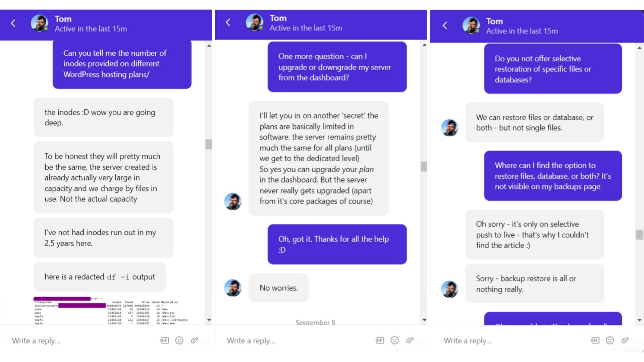Viewport: 644px width, 362px height.
Task: Click the middle chat's scrollbar up arrow
Action: coord(424,45)
